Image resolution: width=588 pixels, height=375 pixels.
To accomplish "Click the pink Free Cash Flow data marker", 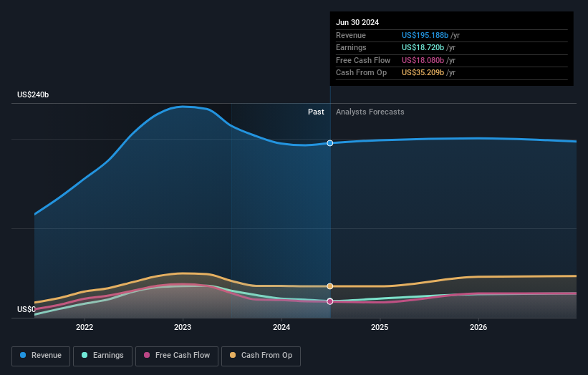I will tap(330, 301).
